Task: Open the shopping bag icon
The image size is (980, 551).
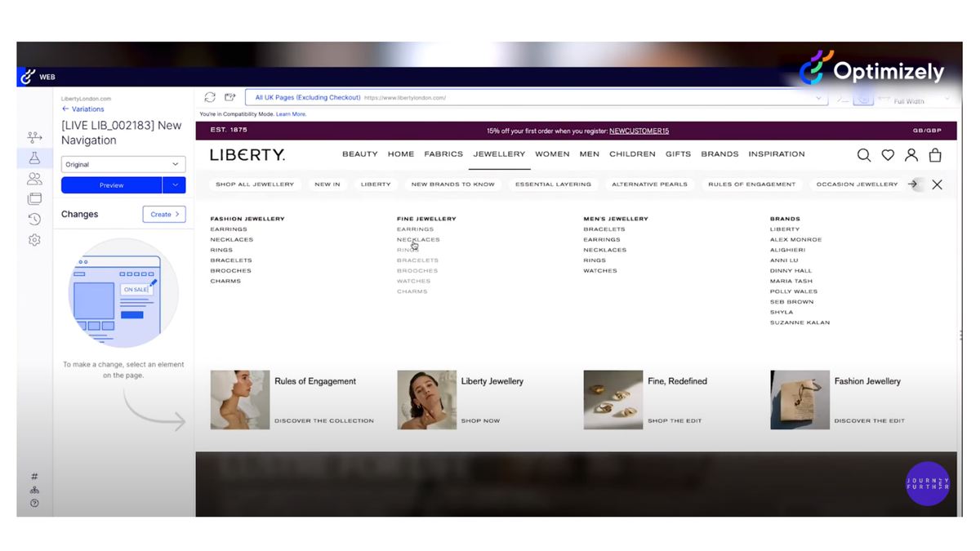Action: coord(936,155)
